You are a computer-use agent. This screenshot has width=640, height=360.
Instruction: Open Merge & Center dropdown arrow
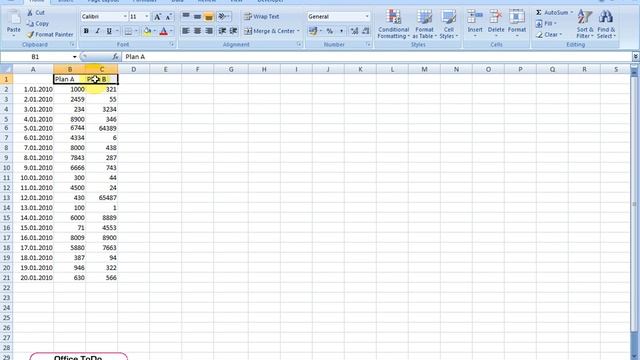(x=298, y=31)
